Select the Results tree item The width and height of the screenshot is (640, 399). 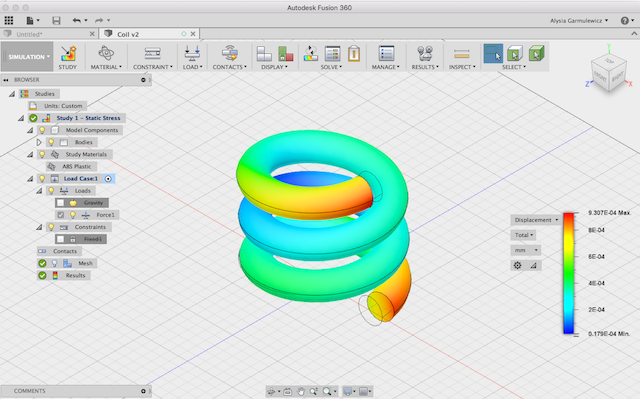(x=76, y=275)
